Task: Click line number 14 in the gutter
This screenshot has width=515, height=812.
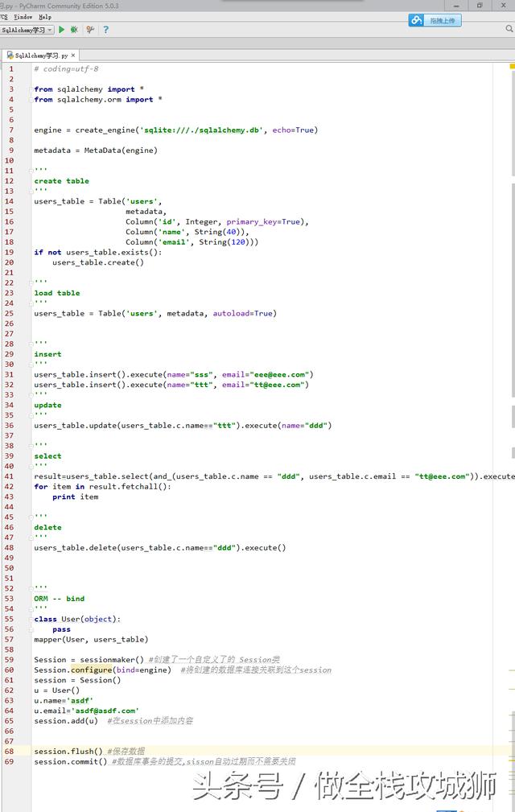Action: click(x=10, y=201)
